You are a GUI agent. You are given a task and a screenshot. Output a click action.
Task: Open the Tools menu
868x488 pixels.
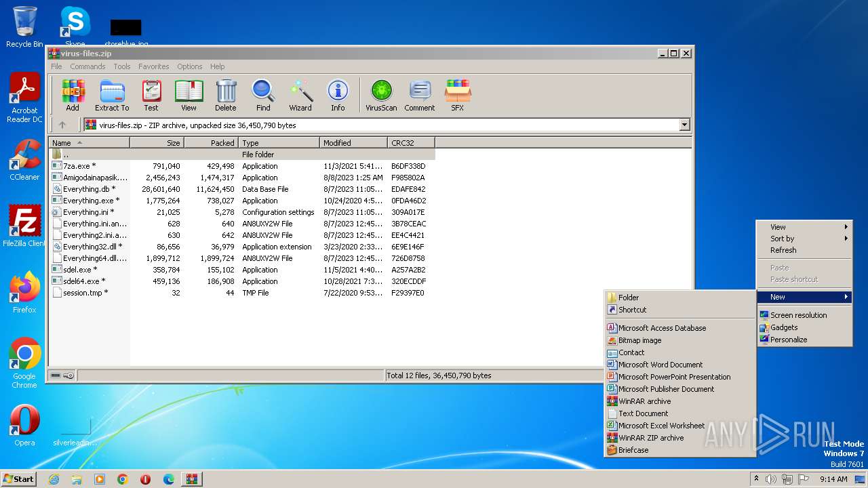[x=122, y=66]
